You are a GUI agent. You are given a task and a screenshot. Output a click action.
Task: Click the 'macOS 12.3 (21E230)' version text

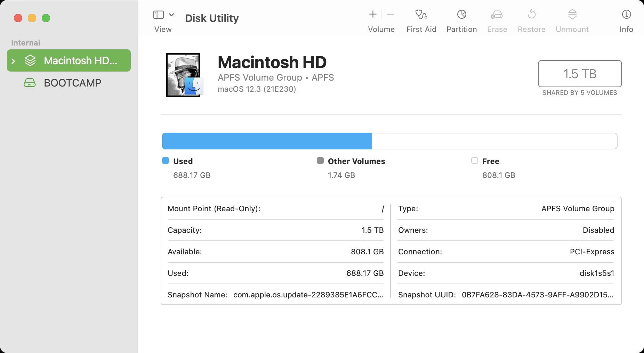pos(257,89)
